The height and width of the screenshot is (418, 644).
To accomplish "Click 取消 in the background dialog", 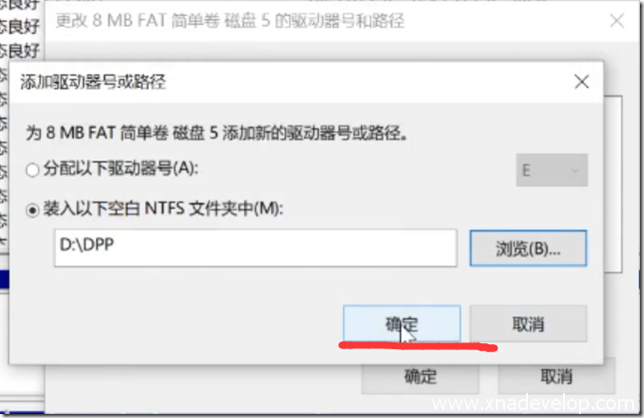I will [557, 376].
